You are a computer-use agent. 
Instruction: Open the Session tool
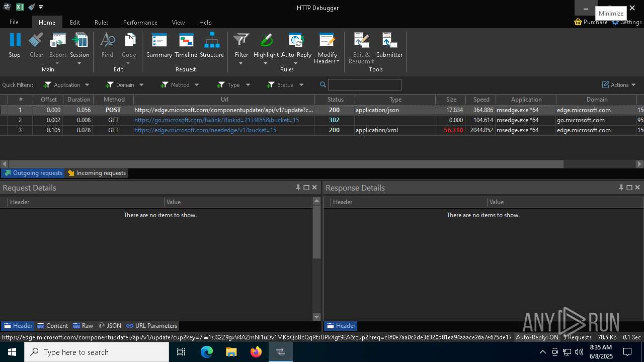coord(79,40)
